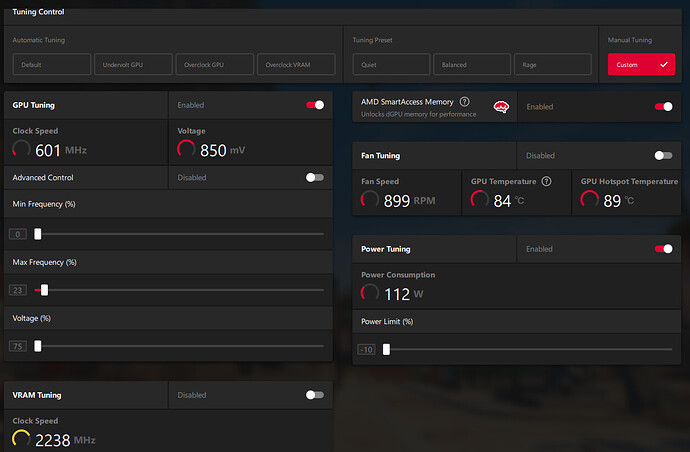Viewport: 690px width, 452px height.
Task: Click the 'Max Frequency (%)' label
Action: (44, 262)
